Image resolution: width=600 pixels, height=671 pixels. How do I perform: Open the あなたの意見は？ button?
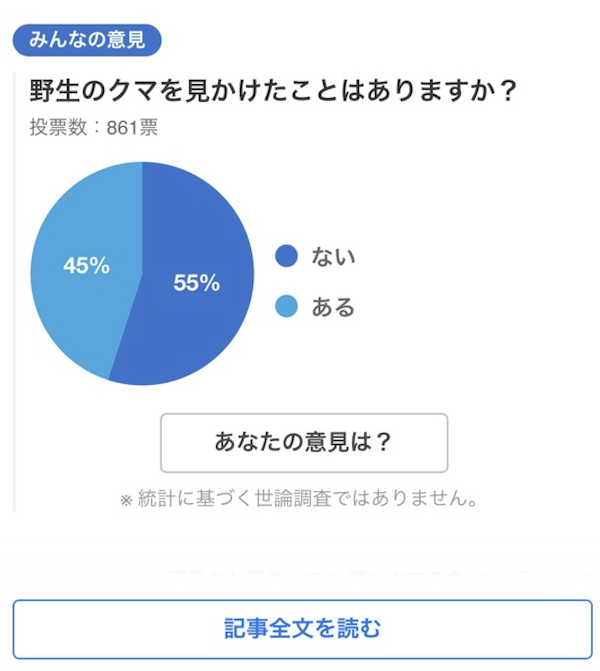coord(304,442)
